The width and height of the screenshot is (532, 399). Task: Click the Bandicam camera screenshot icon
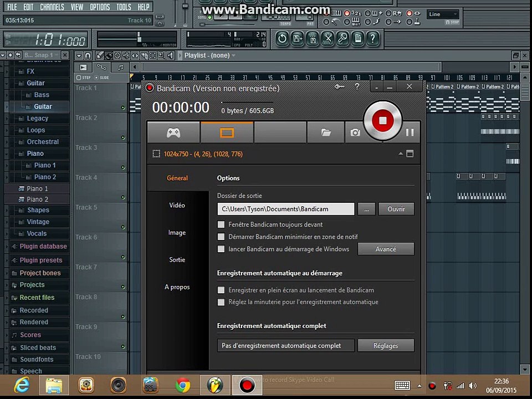[355, 132]
